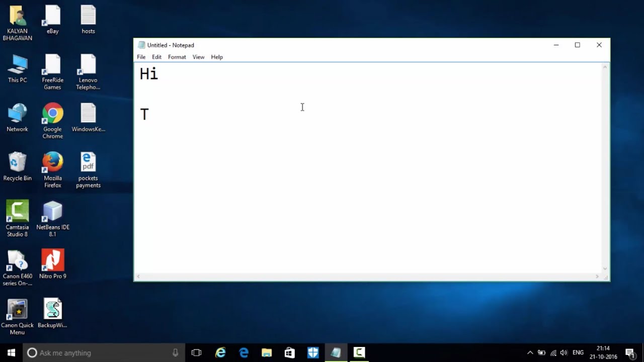Click the horizontal scrollbar right arrow
The image size is (644, 362).
(598, 277)
